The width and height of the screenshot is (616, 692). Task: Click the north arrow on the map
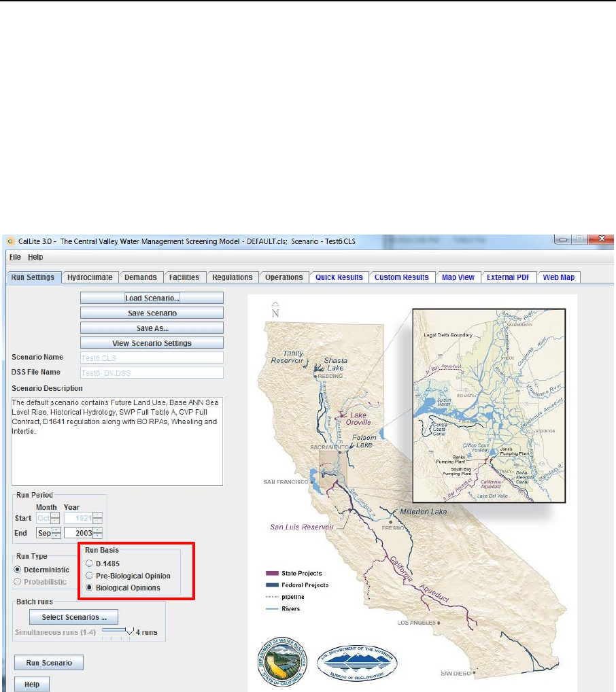[275, 310]
